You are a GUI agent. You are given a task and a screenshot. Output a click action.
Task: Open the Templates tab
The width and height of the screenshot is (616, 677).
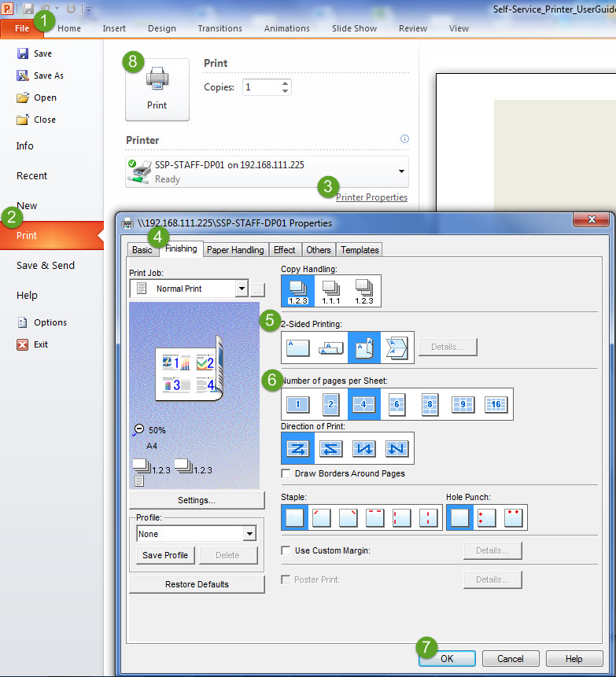(x=360, y=250)
